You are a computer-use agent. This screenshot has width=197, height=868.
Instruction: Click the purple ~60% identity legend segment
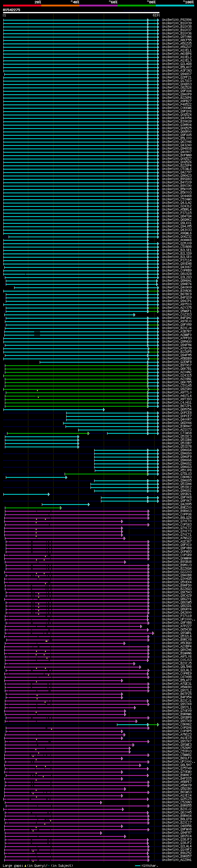(x=99, y=6)
